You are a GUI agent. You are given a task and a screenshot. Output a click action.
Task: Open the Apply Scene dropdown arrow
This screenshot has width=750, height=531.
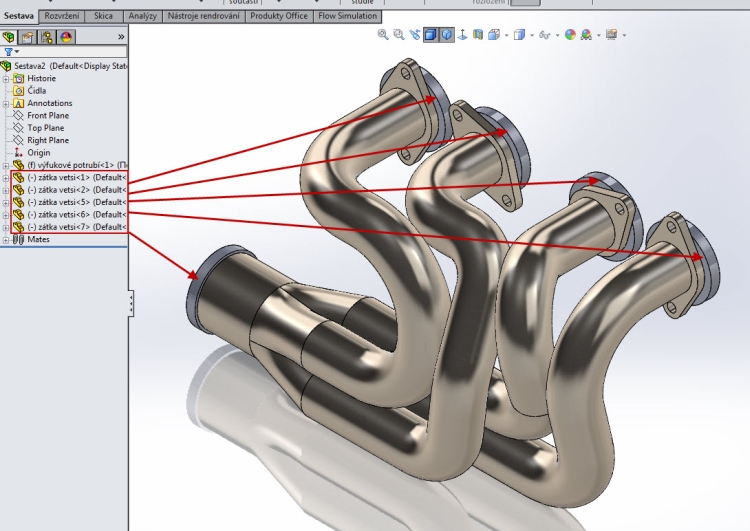point(598,35)
